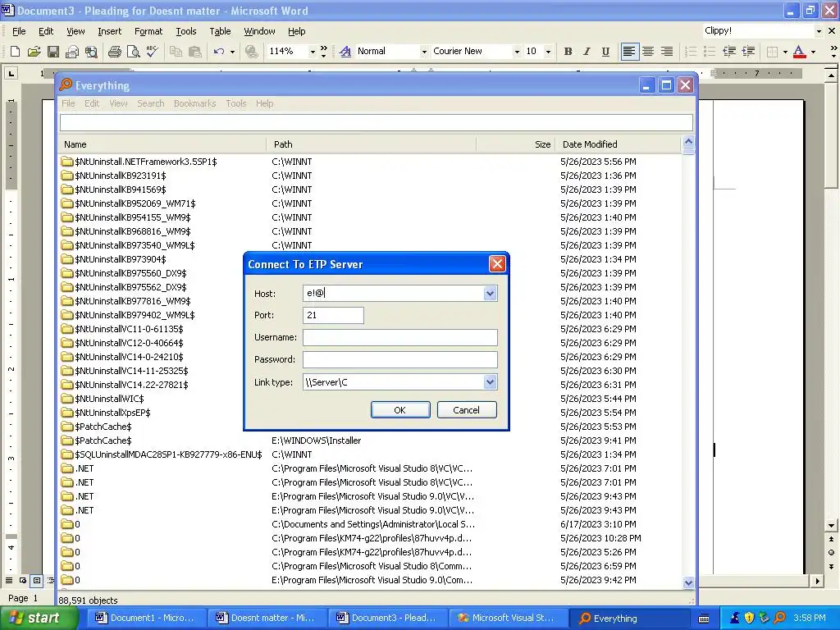Viewport: 840px width, 630px height.
Task: Expand the Host dropdown in ETP dialog
Action: click(490, 293)
